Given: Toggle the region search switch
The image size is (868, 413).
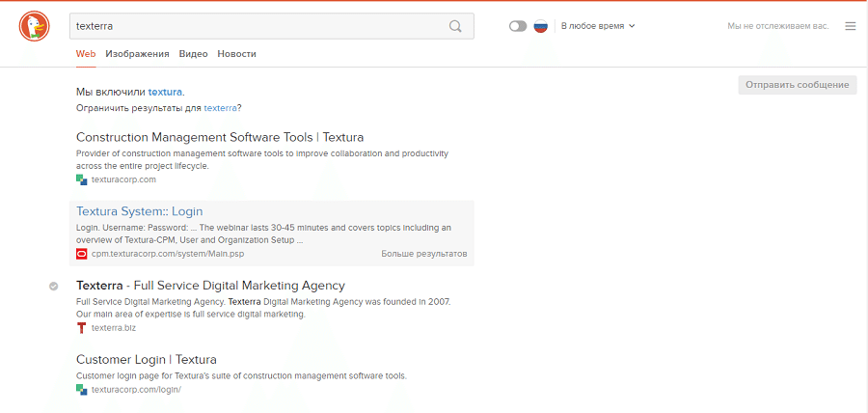Looking at the screenshot, I should click(518, 26).
